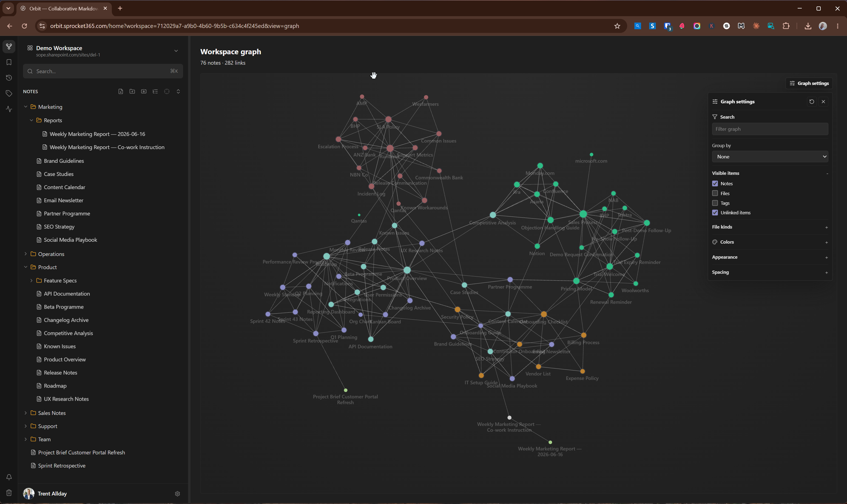This screenshot has width=847, height=504.
Task: Expand the Spacing section
Action: coord(826,272)
